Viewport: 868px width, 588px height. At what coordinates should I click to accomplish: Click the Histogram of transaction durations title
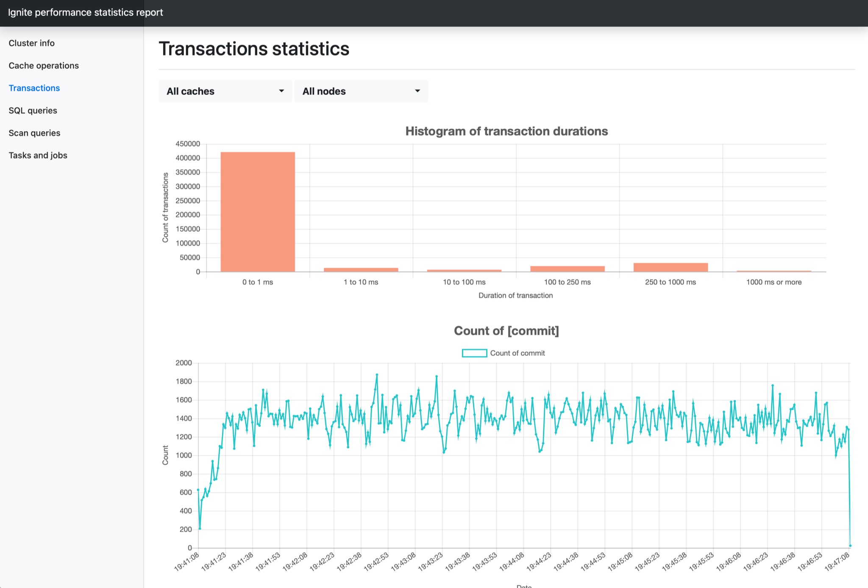506,131
